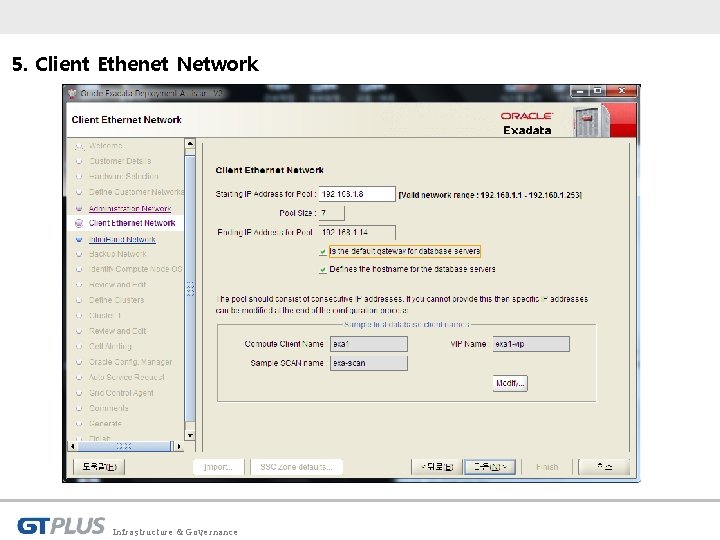Select the Generate step
720x540 pixels.
click(105, 423)
